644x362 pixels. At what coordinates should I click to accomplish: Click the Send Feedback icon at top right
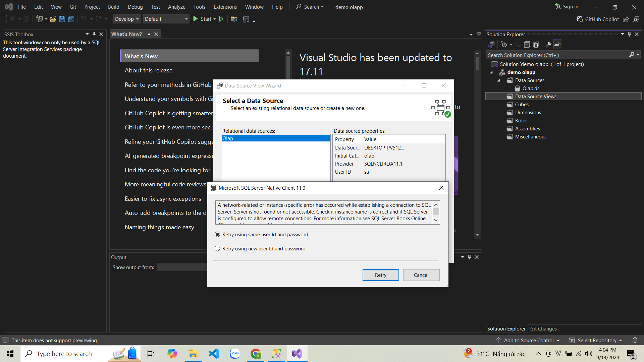tap(636, 19)
